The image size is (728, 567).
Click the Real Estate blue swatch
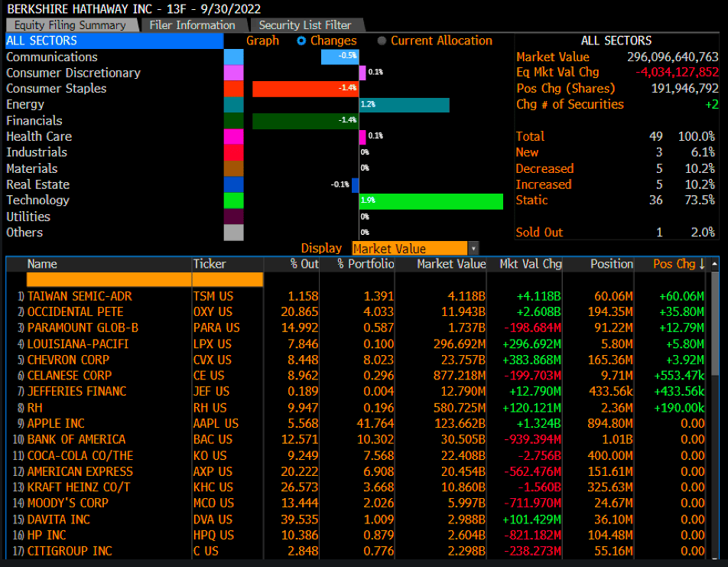[x=233, y=184]
